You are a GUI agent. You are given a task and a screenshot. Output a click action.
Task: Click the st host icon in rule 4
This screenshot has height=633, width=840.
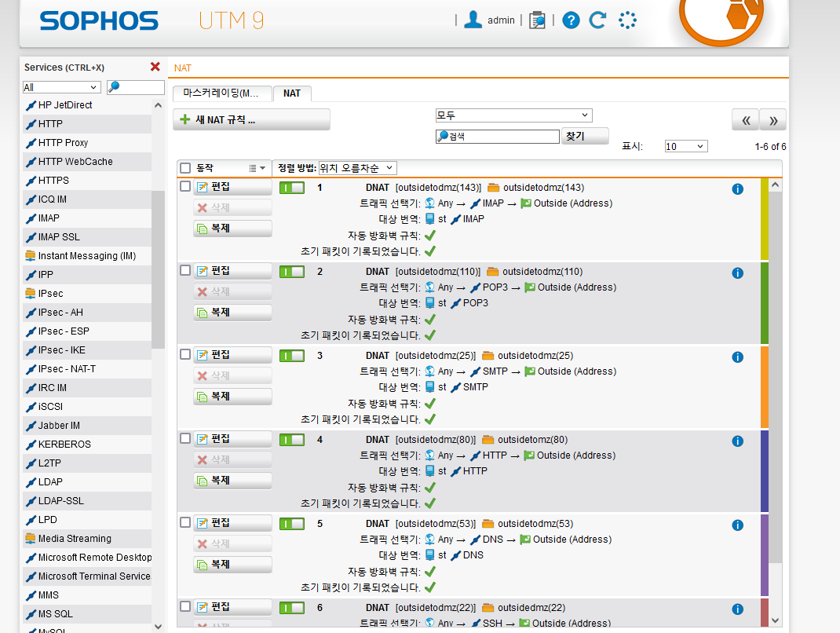(429, 471)
